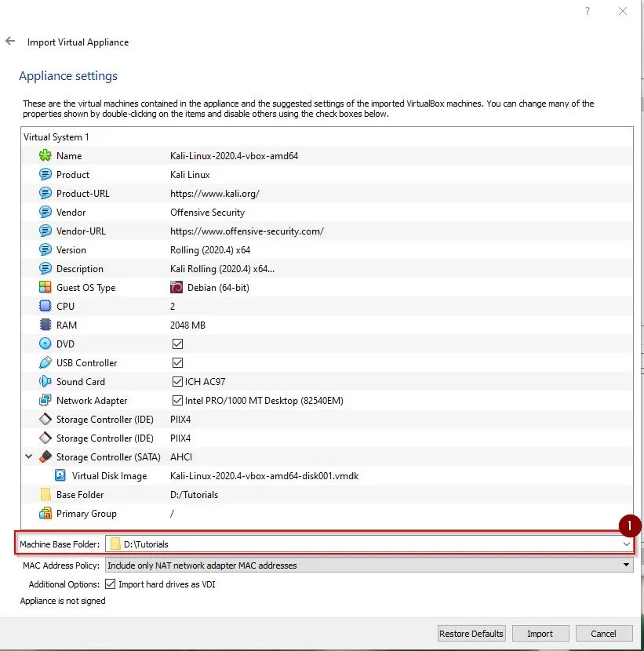Disable the Intel PRO/1000 network adapter checkbox
This screenshot has width=644, height=651.
pyautogui.click(x=177, y=400)
